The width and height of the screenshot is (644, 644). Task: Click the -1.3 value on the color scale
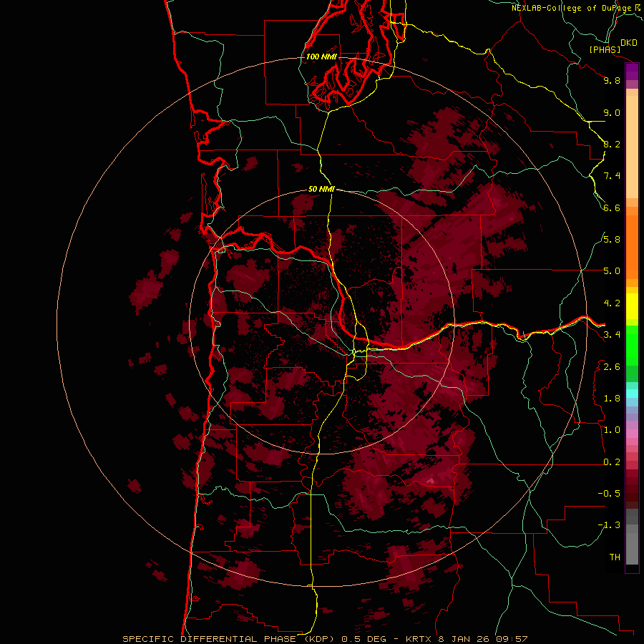click(x=609, y=525)
